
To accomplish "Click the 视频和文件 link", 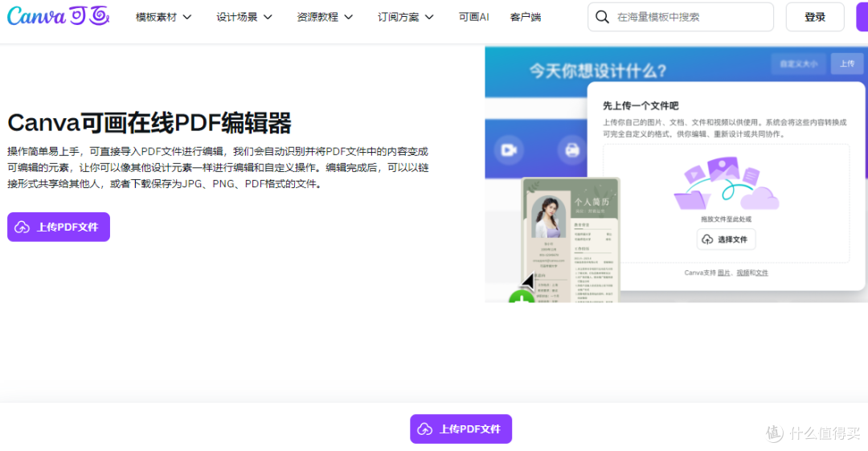I will click(x=751, y=273).
